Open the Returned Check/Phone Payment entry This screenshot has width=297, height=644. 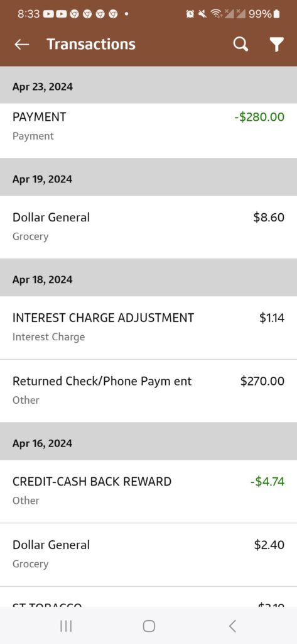point(148,391)
